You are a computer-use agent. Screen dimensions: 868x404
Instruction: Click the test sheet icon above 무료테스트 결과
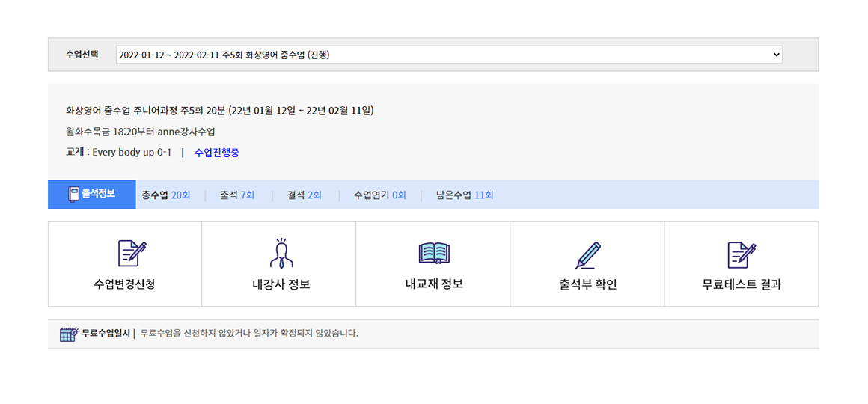coord(741,254)
